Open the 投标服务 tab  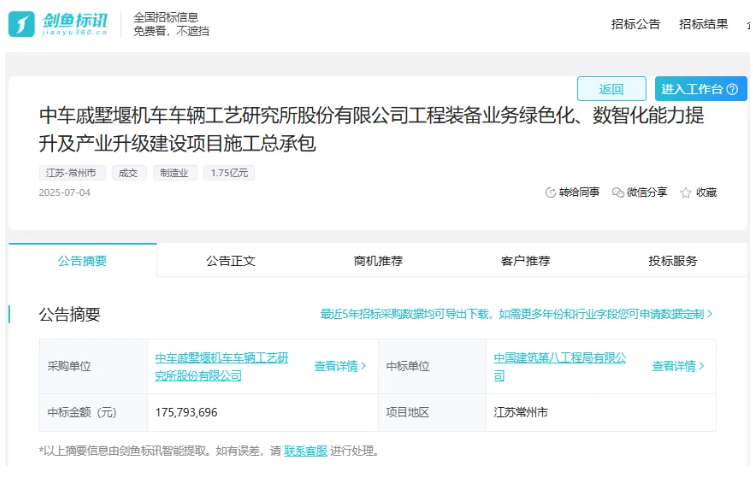(x=672, y=260)
